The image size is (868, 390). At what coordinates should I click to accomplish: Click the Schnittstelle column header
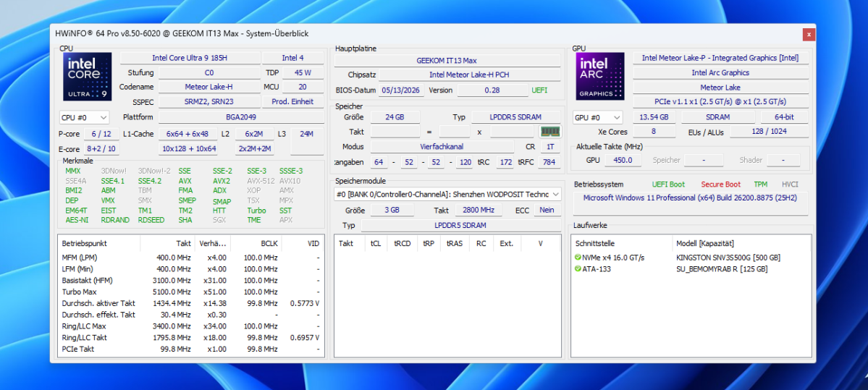point(622,243)
